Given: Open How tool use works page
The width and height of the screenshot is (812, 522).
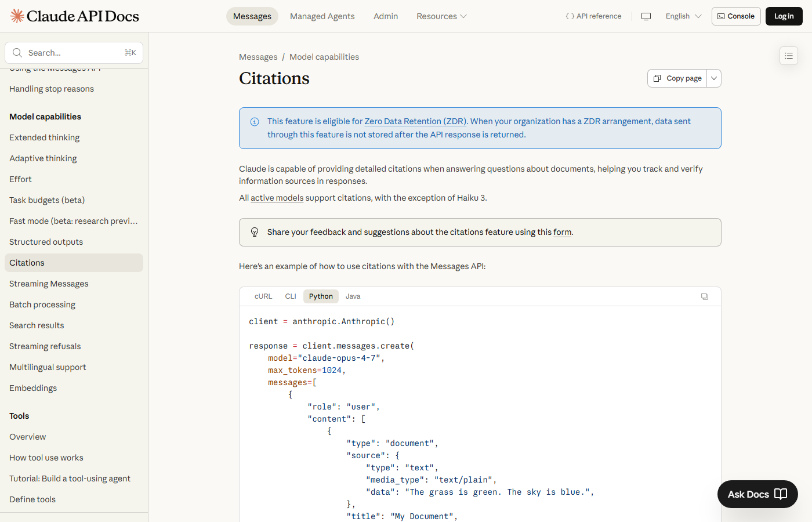Looking at the screenshot, I should click(x=74, y=458).
